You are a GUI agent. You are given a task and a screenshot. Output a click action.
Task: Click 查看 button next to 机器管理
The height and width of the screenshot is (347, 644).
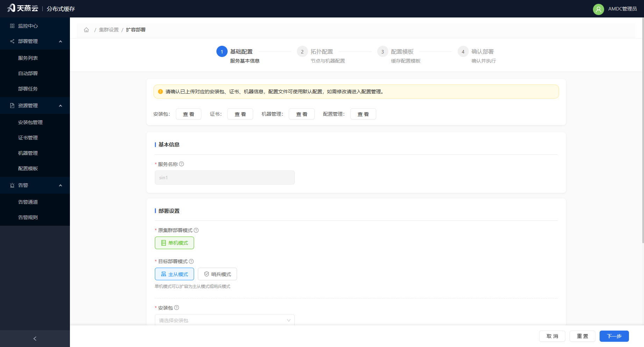pos(302,114)
